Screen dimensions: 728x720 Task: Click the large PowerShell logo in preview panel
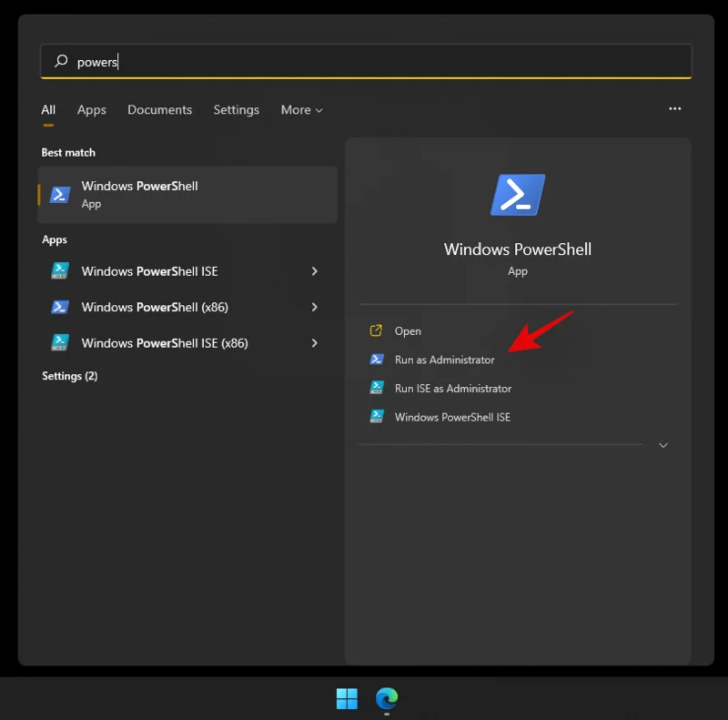517,194
